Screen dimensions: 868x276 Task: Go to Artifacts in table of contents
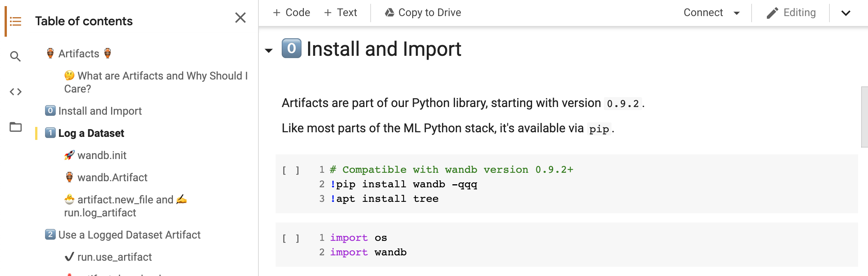coord(79,54)
